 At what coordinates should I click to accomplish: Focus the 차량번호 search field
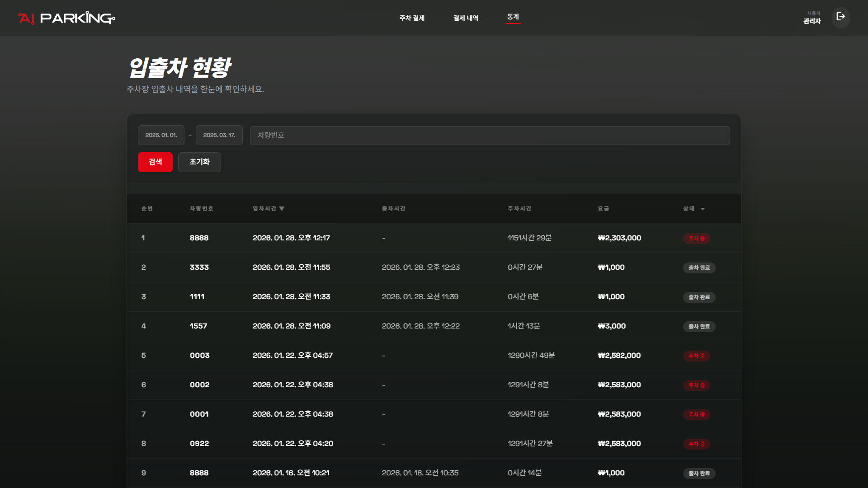pyautogui.click(x=490, y=135)
